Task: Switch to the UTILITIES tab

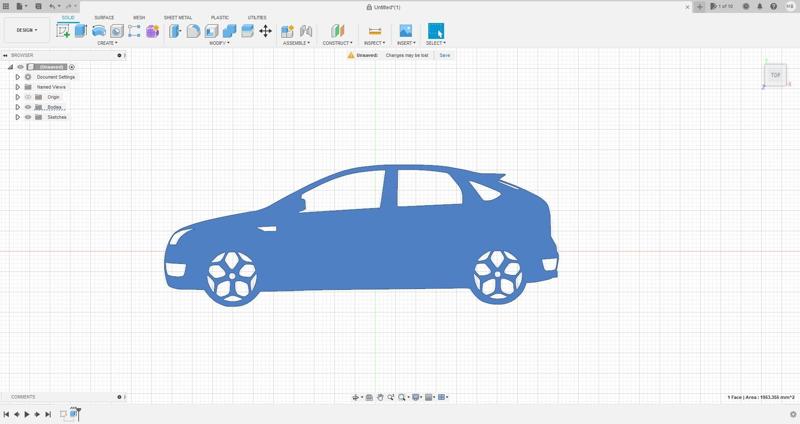Action: click(x=257, y=18)
